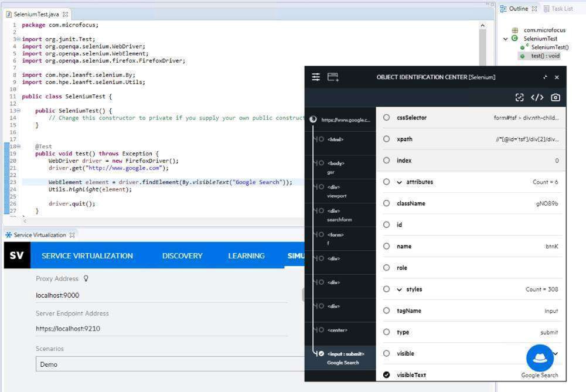
Task: Select the Outline tab
Action: 519,9
